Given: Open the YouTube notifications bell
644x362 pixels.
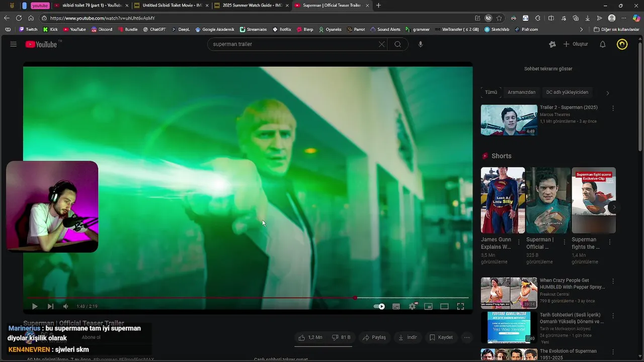Looking at the screenshot, I should [602, 44].
